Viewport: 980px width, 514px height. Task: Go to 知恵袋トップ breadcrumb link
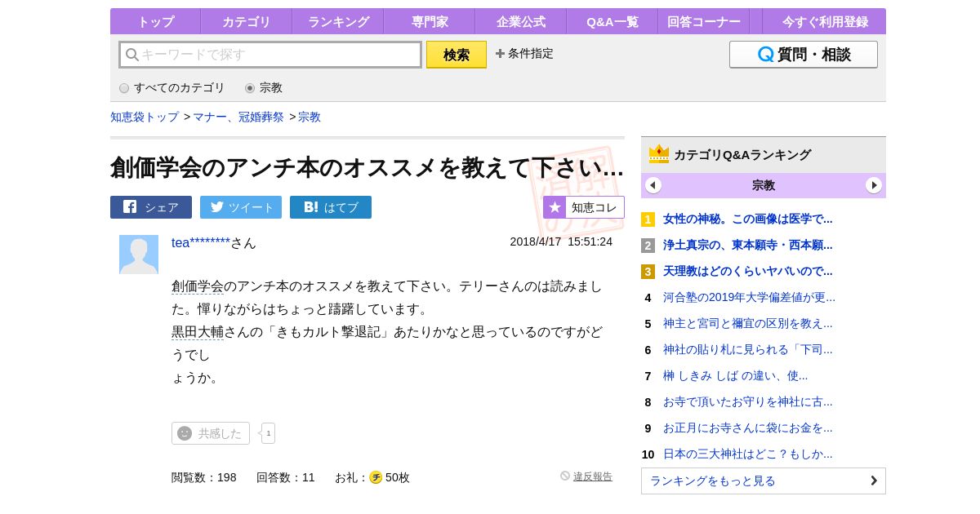click(145, 117)
